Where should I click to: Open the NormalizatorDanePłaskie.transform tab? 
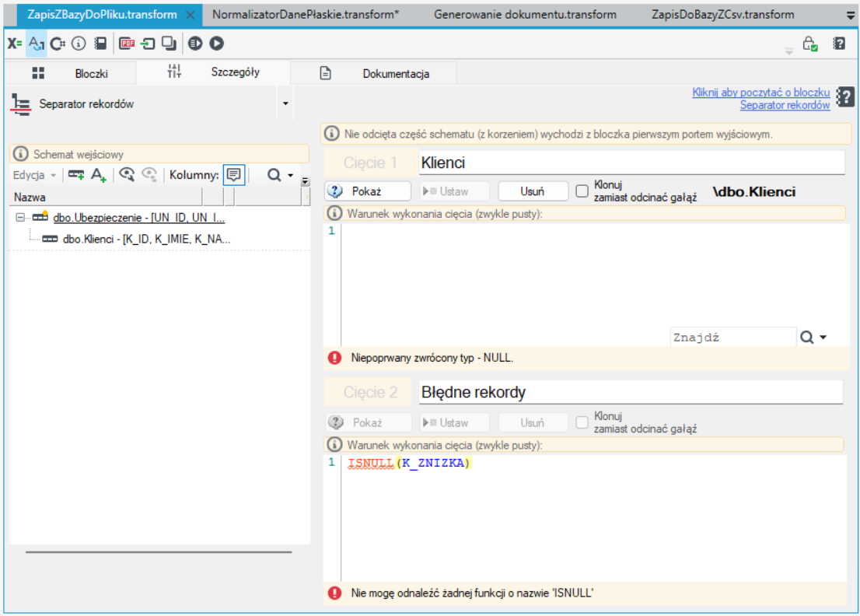point(306,15)
